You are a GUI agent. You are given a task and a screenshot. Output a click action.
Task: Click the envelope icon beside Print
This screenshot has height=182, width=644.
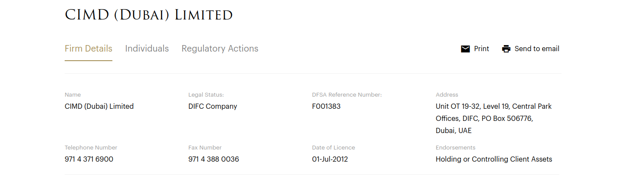point(465,49)
